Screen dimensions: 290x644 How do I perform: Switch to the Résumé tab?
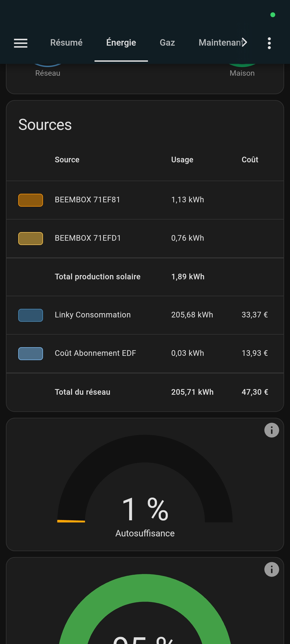(x=66, y=43)
